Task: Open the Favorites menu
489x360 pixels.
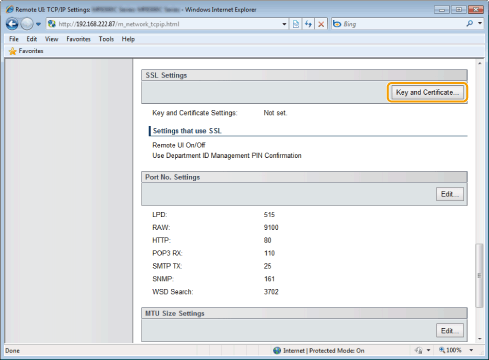Action: click(x=78, y=39)
